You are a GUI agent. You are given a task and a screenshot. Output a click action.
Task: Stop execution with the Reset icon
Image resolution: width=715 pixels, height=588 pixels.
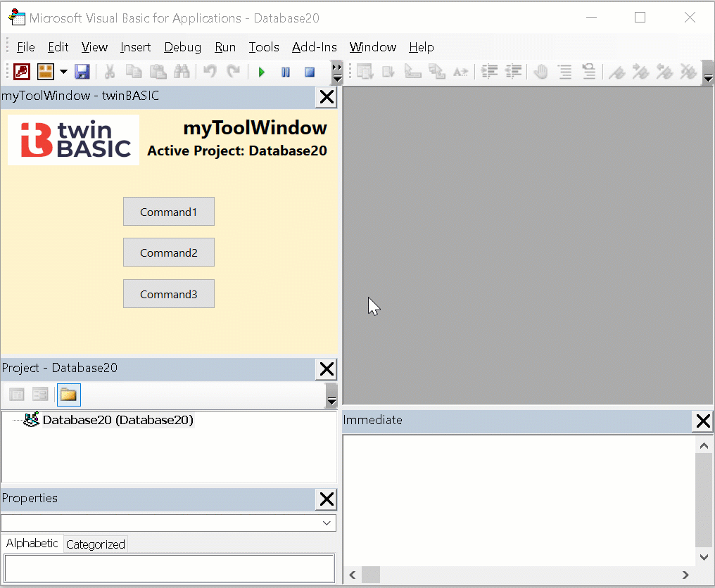coord(309,71)
